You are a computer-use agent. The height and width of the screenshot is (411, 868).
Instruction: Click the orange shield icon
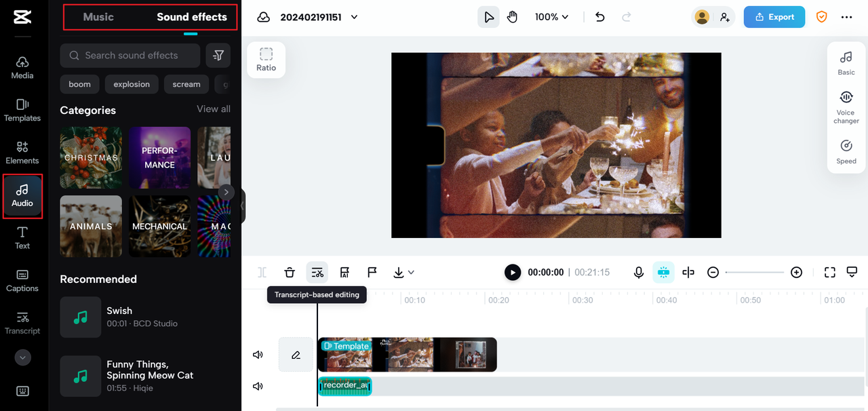coord(821,17)
